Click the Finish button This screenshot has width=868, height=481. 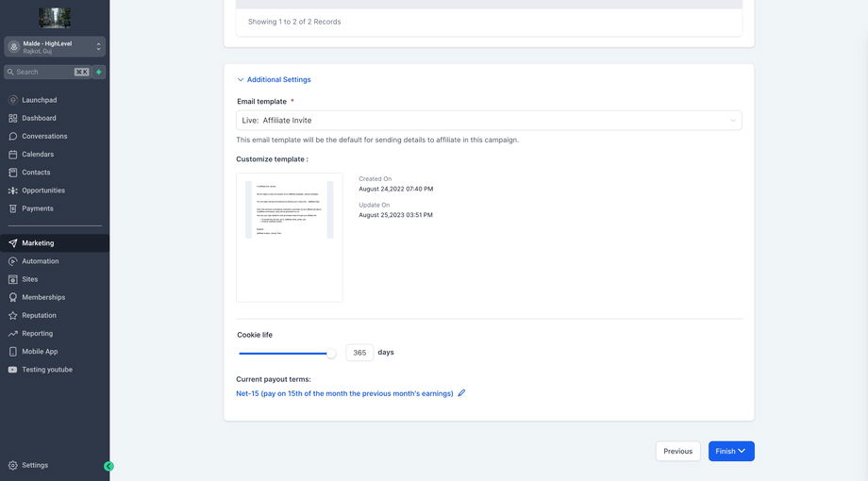731,451
